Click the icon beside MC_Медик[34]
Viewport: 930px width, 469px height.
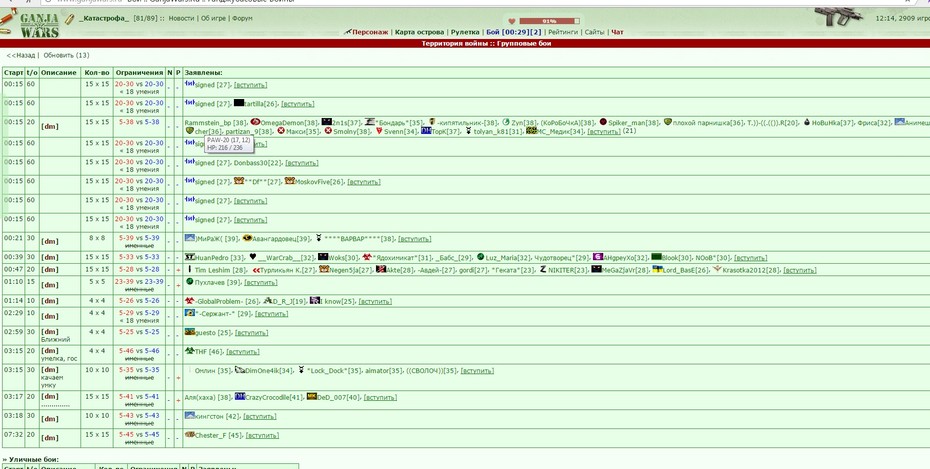pyautogui.click(x=531, y=131)
